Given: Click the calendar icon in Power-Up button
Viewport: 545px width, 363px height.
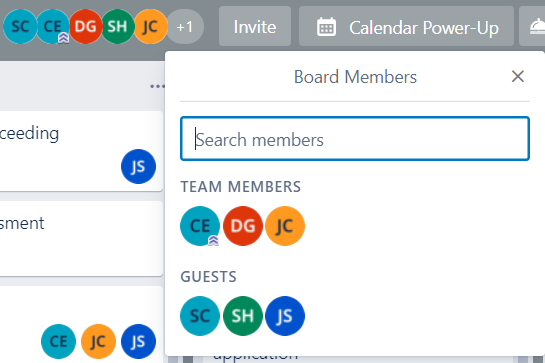Looking at the screenshot, I should click(326, 27).
